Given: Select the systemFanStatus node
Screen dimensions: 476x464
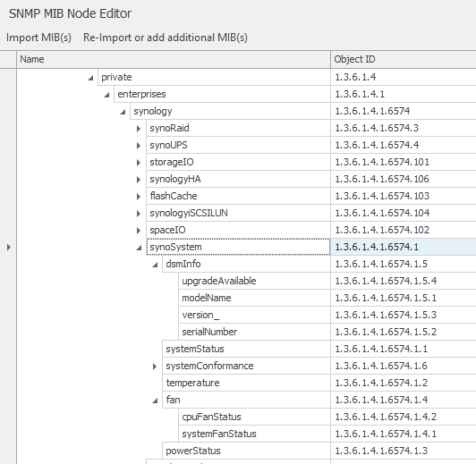Looking at the screenshot, I should (254, 434).
